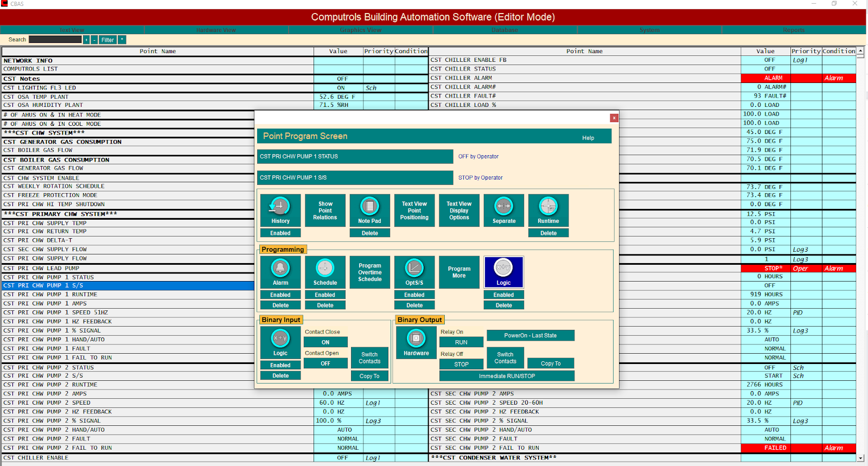This screenshot has height=466, width=868.
Task: Open Text View Point Positioning tile
Action: (x=414, y=210)
